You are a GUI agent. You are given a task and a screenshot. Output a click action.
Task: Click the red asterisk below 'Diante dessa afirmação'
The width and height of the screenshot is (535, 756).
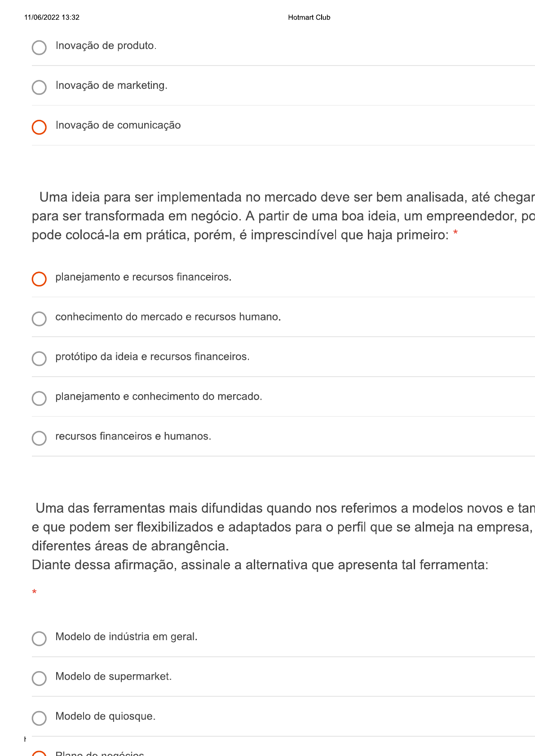34,593
